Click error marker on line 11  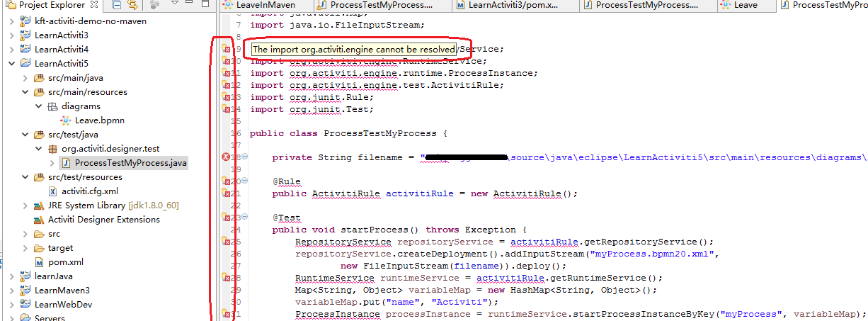coord(227,73)
